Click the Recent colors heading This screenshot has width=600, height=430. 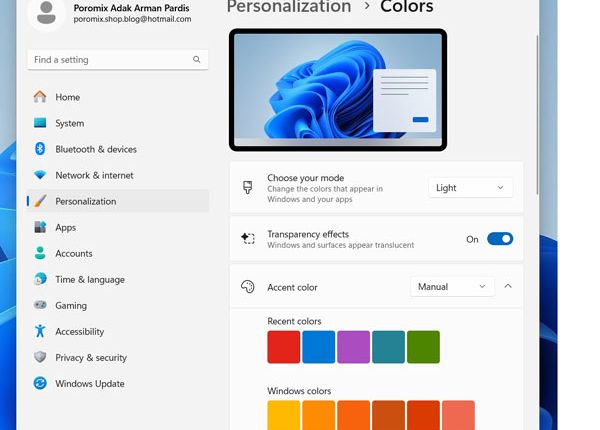[x=294, y=321]
